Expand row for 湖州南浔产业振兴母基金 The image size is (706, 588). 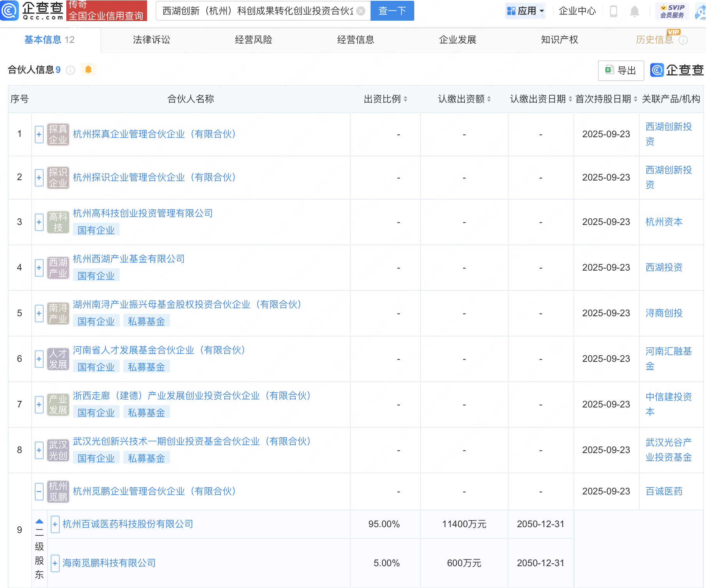[x=39, y=313]
